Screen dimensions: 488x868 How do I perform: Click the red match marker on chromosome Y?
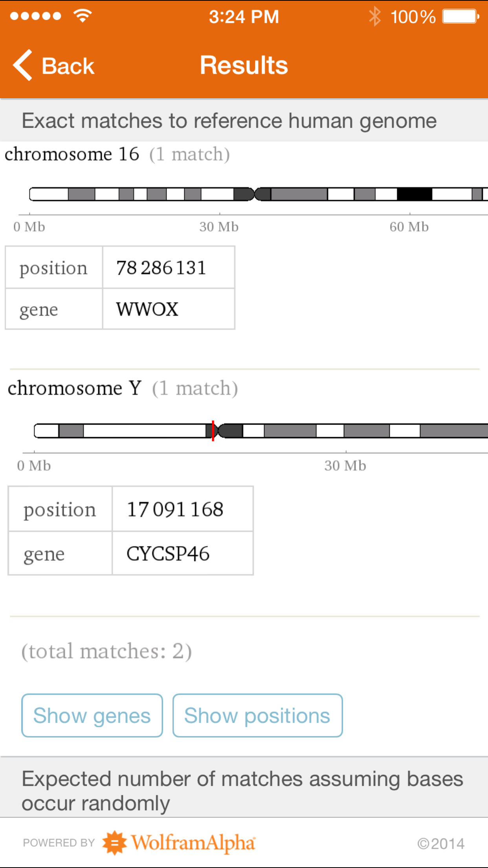coord(212,431)
